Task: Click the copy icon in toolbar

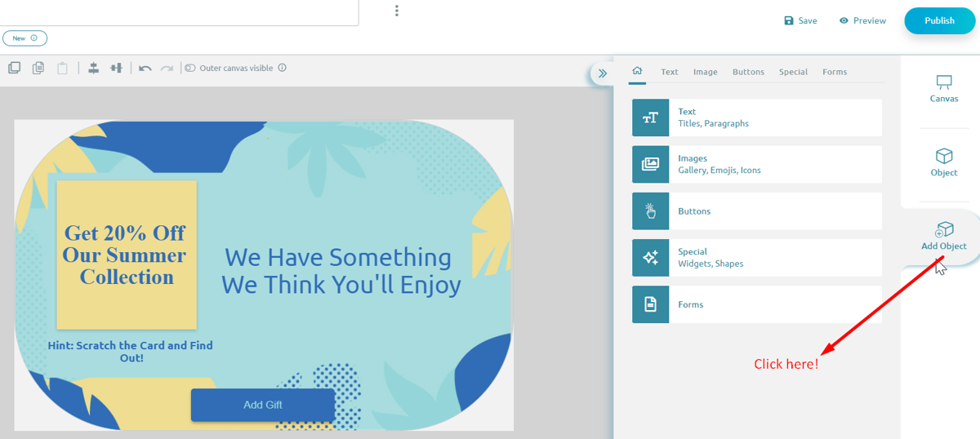Action: pos(38,69)
